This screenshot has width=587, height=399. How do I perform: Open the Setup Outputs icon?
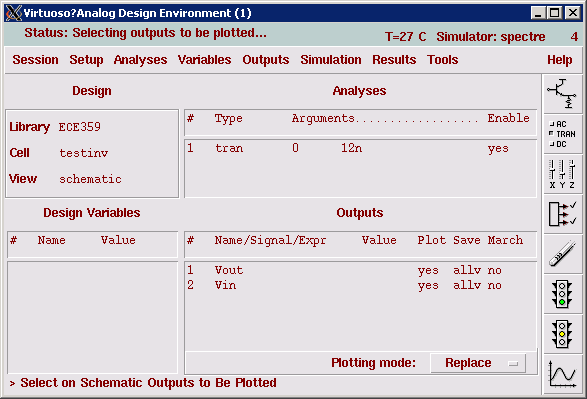[562, 214]
